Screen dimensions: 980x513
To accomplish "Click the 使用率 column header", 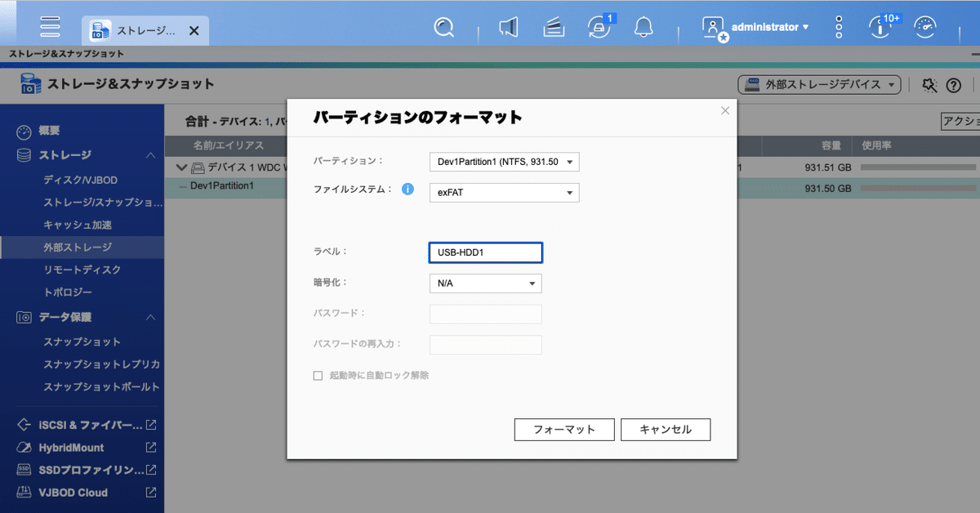I will pos(876,145).
